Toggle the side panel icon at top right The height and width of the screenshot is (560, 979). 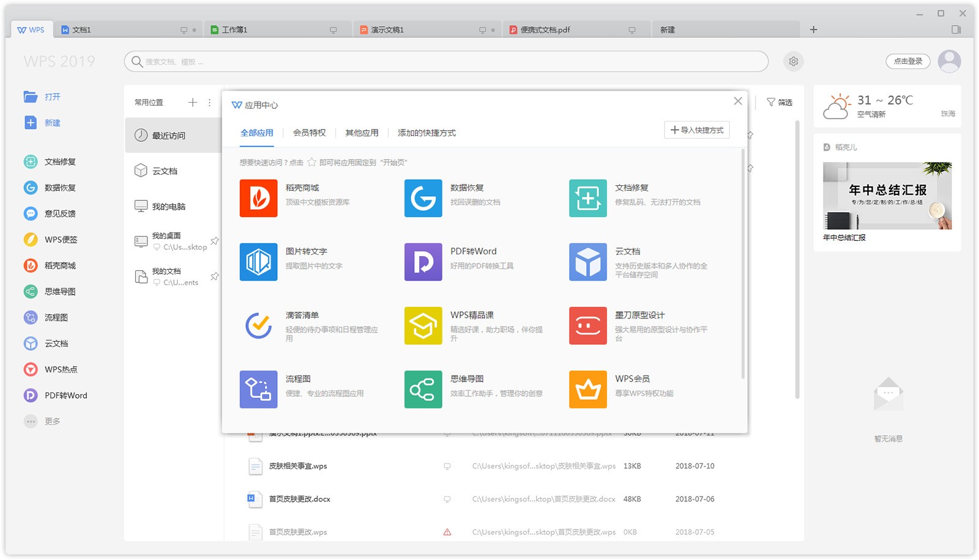(x=956, y=29)
